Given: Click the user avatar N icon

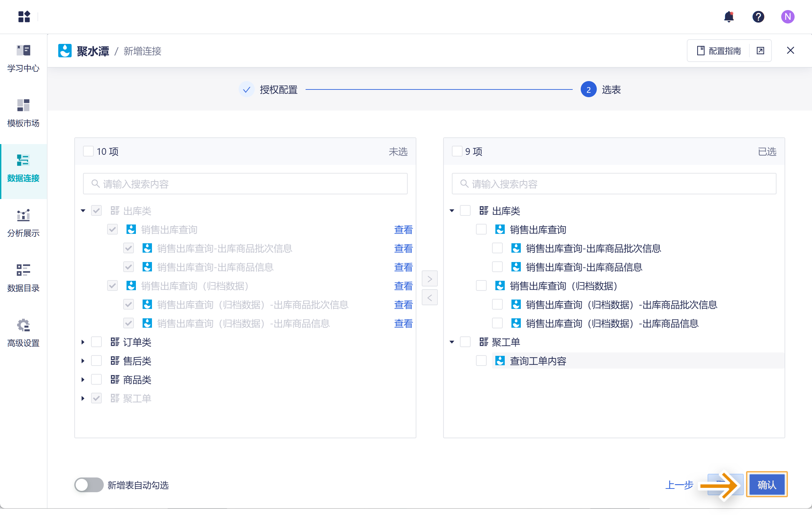Looking at the screenshot, I should pos(787,16).
